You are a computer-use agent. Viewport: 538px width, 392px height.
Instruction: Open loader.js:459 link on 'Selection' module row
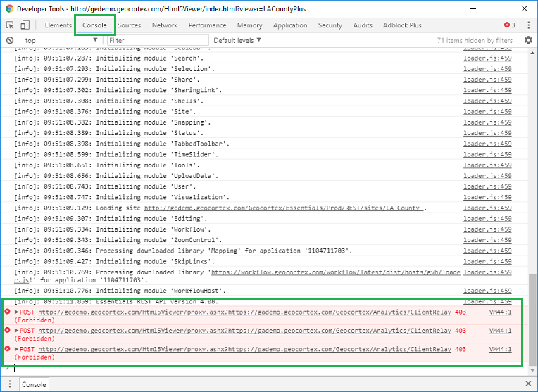487,68
